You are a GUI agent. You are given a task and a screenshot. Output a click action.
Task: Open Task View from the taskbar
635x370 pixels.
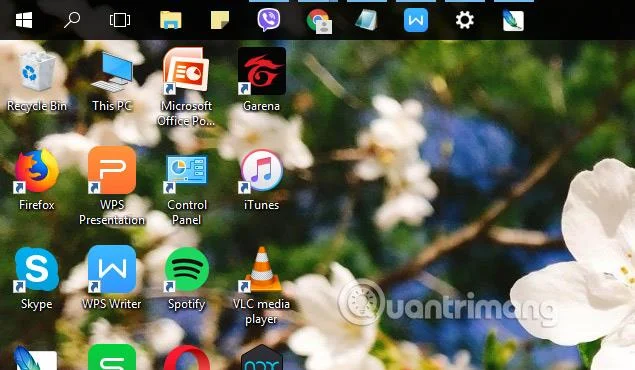[x=120, y=20]
